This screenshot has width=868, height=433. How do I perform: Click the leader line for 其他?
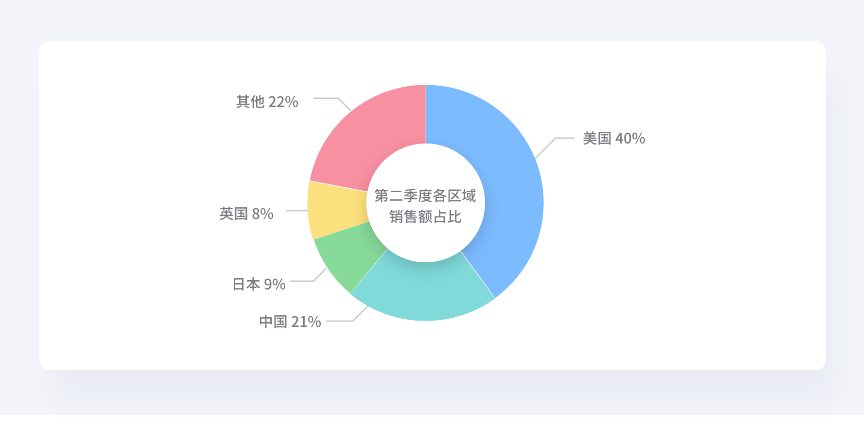pyautogui.click(x=332, y=104)
